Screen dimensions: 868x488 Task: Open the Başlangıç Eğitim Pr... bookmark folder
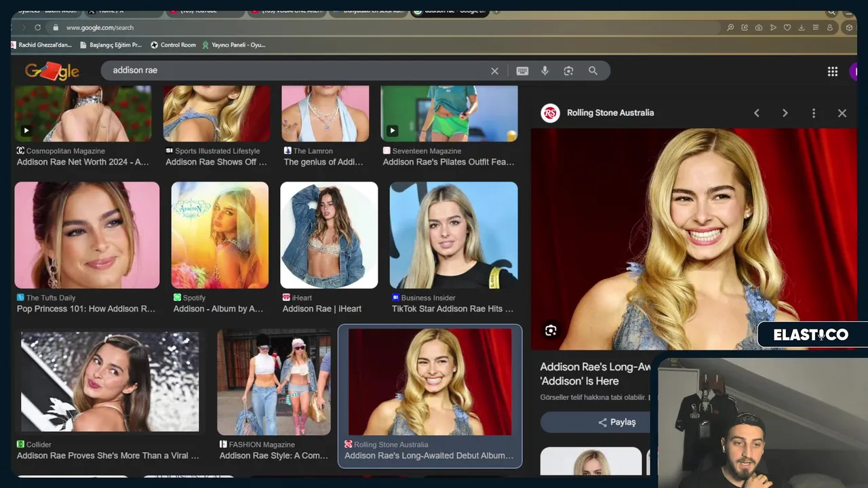111,45
